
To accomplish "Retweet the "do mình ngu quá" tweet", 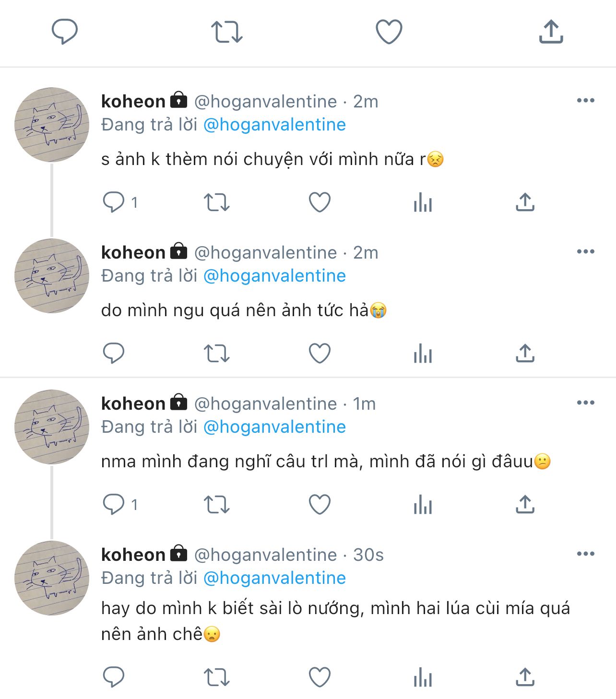I will click(x=217, y=354).
